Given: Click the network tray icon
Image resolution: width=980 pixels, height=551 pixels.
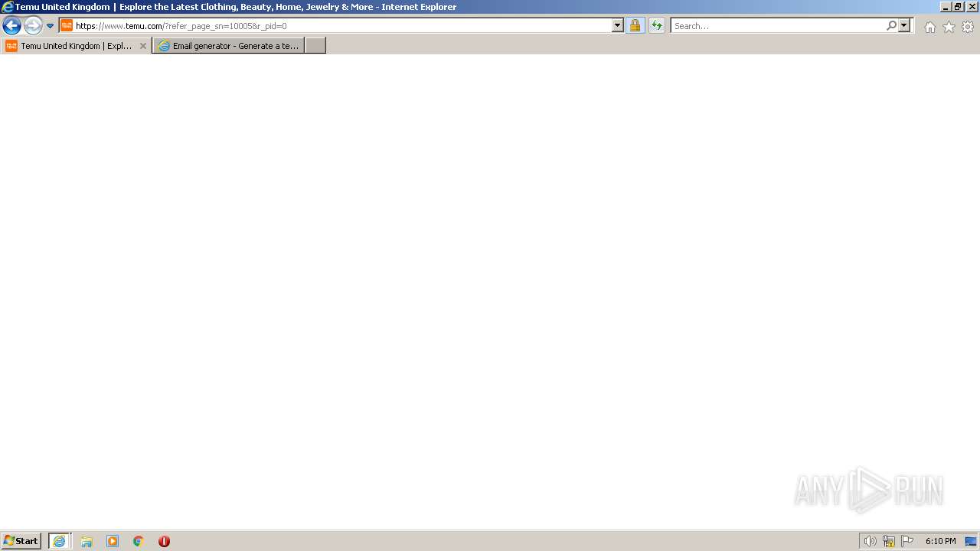Looking at the screenshot, I should pyautogui.click(x=889, y=541).
